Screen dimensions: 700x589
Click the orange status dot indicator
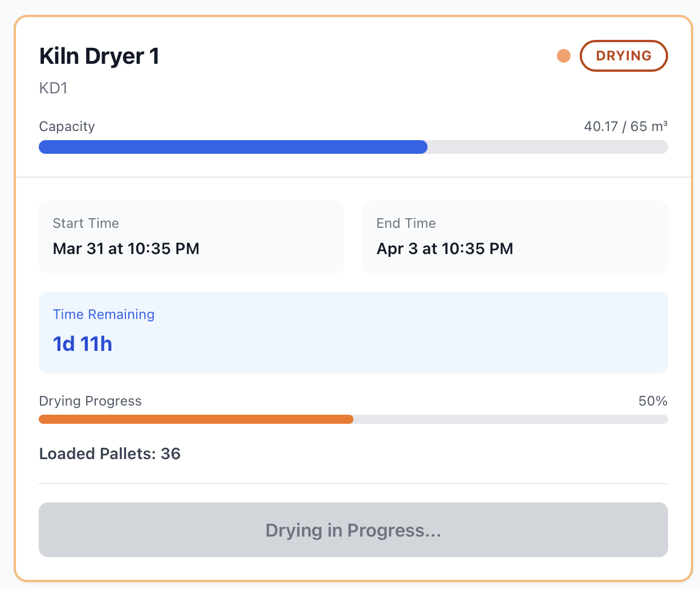pyautogui.click(x=563, y=56)
